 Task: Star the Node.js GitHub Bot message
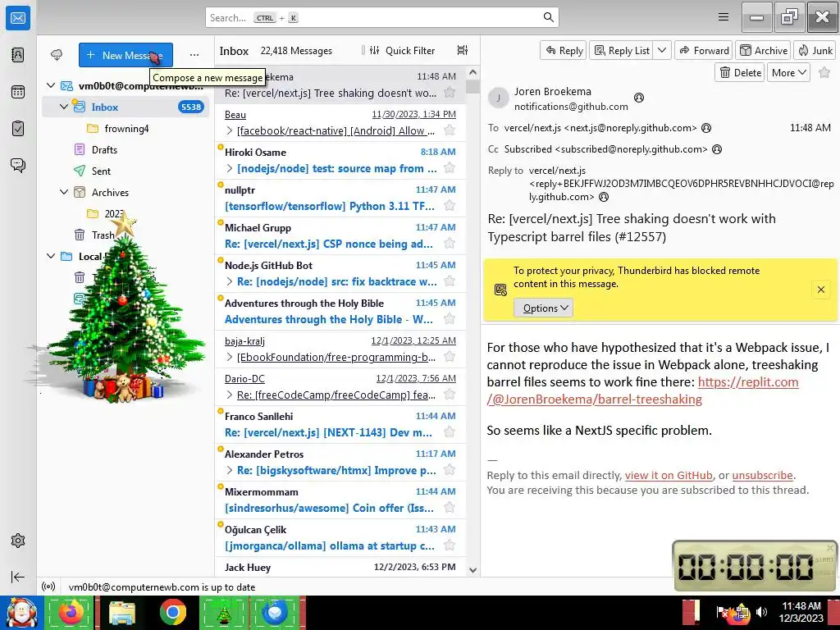point(450,281)
